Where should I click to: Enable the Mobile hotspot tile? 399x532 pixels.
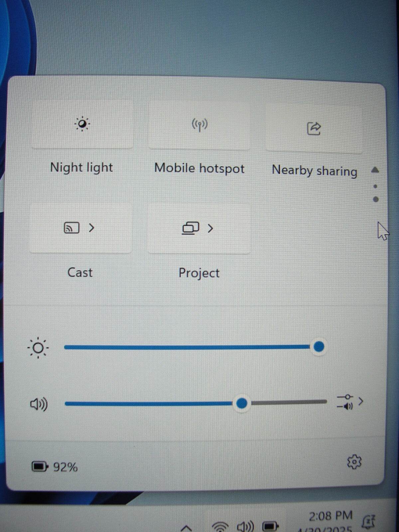(x=199, y=126)
